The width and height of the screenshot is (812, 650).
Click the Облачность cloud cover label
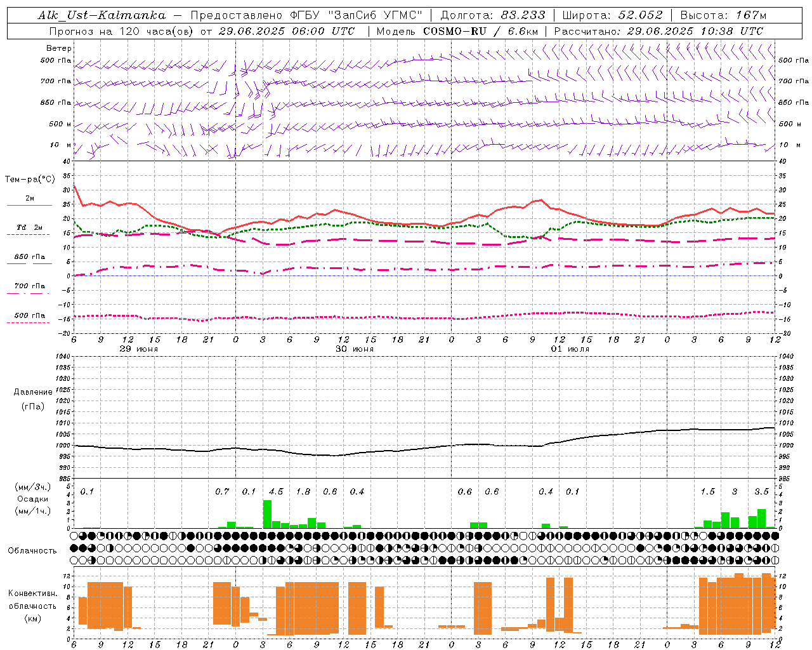click(32, 551)
